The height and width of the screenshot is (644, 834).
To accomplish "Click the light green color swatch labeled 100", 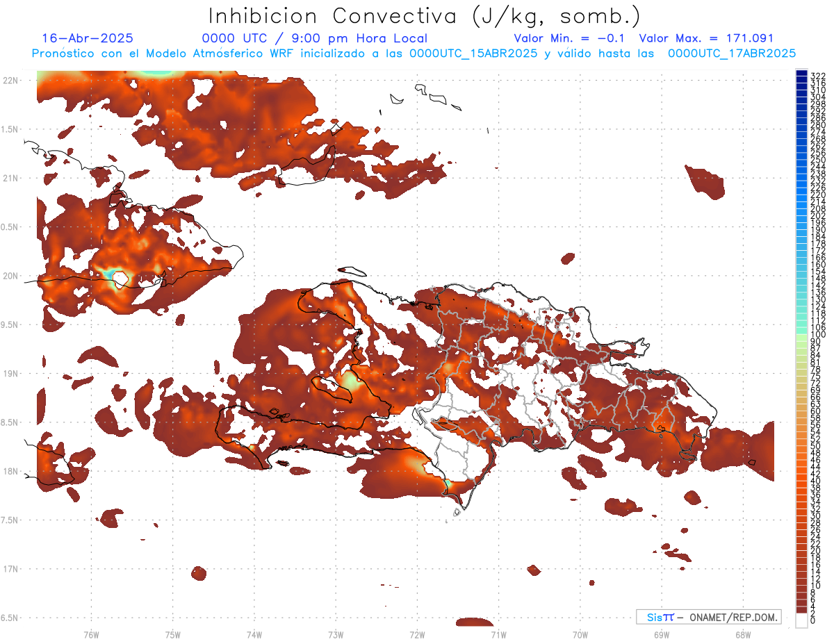I will tap(801, 336).
